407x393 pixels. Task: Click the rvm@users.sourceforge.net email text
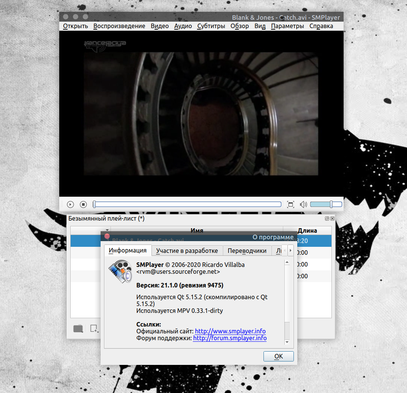[x=178, y=272]
